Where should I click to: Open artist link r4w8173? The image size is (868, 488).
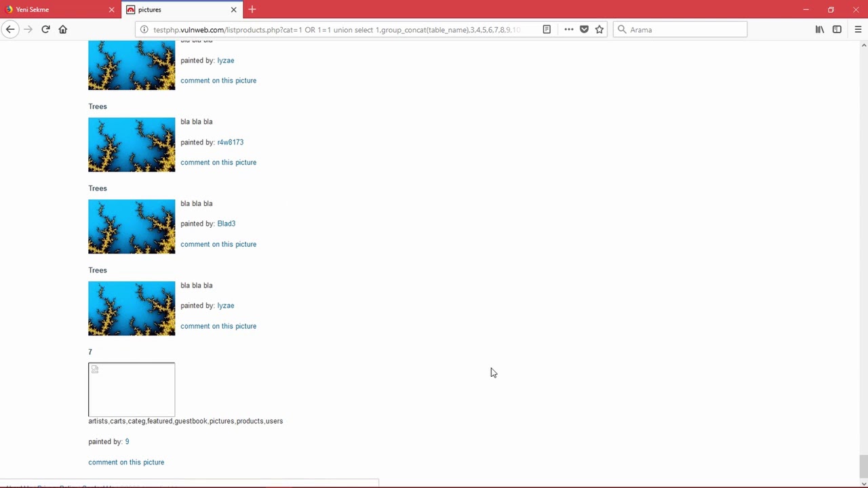231,142
